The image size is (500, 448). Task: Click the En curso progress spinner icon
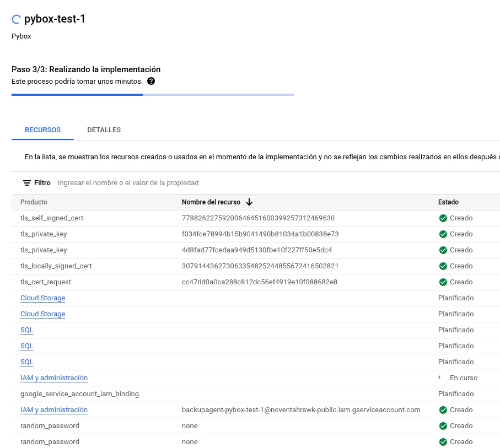click(440, 377)
